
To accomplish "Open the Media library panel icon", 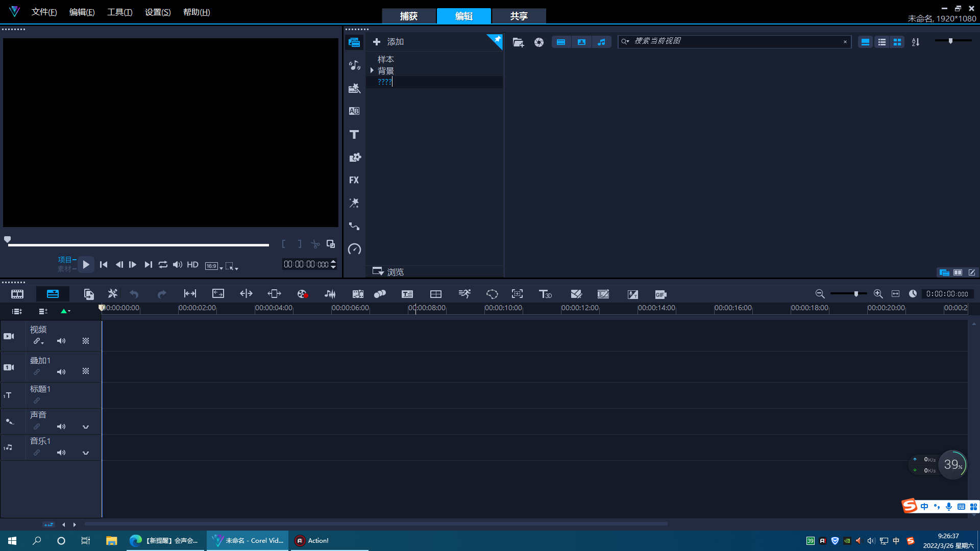I will coord(354,42).
